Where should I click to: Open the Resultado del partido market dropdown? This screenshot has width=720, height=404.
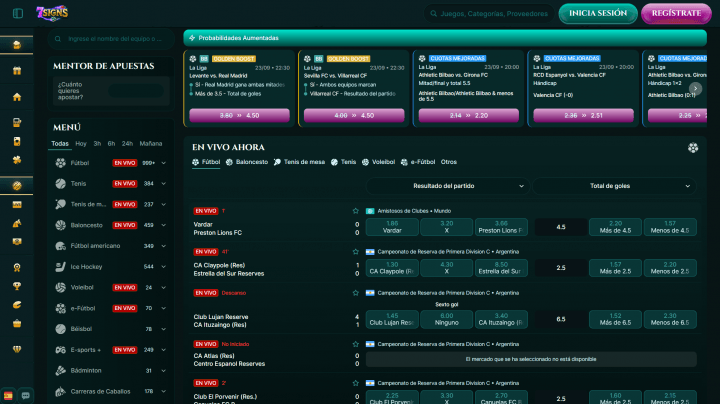447,186
